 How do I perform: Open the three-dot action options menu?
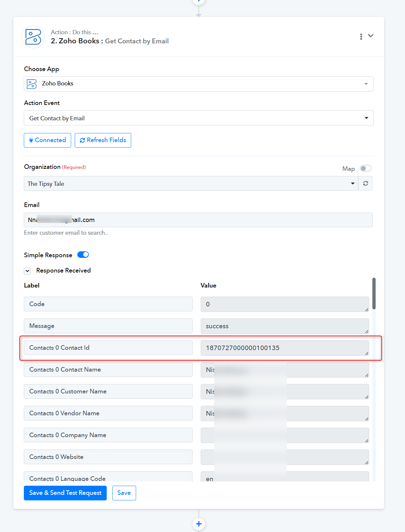(x=361, y=37)
